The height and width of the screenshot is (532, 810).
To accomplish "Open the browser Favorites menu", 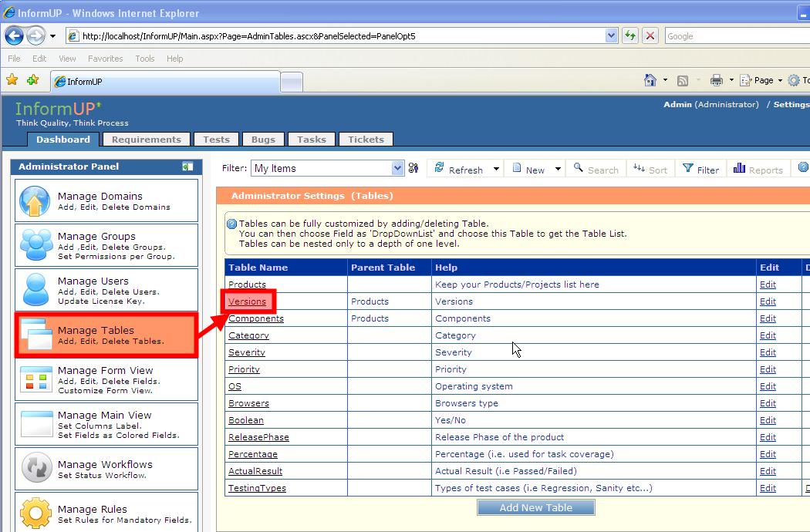I will (x=105, y=59).
